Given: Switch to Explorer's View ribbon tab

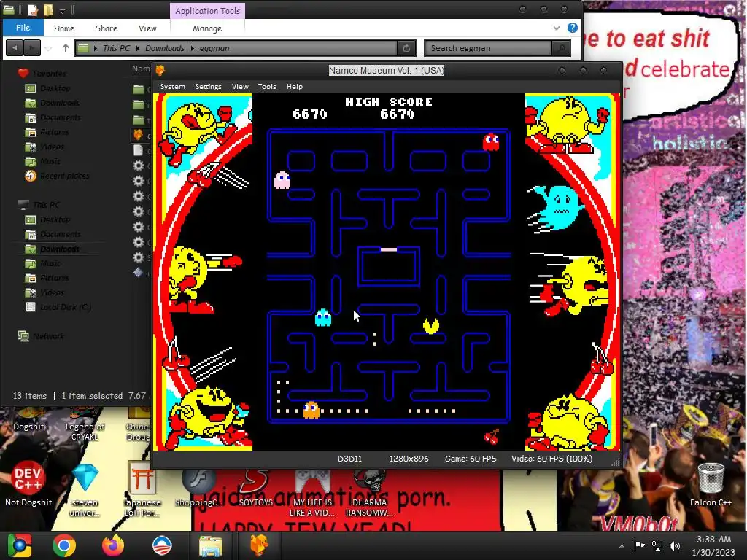Looking at the screenshot, I should pyautogui.click(x=147, y=28).
